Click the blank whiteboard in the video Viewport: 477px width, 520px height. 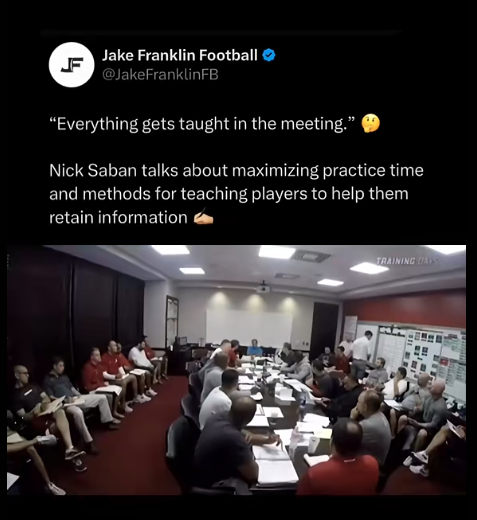[249, 328]
